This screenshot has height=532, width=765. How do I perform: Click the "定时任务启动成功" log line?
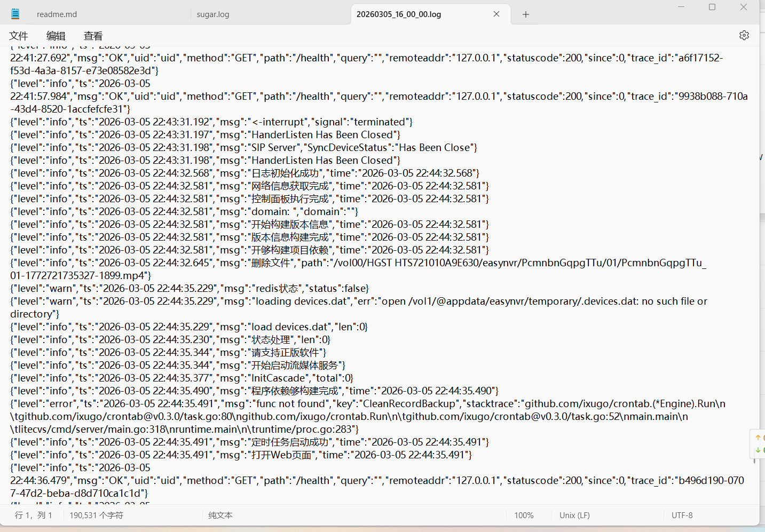click(250, 442)
